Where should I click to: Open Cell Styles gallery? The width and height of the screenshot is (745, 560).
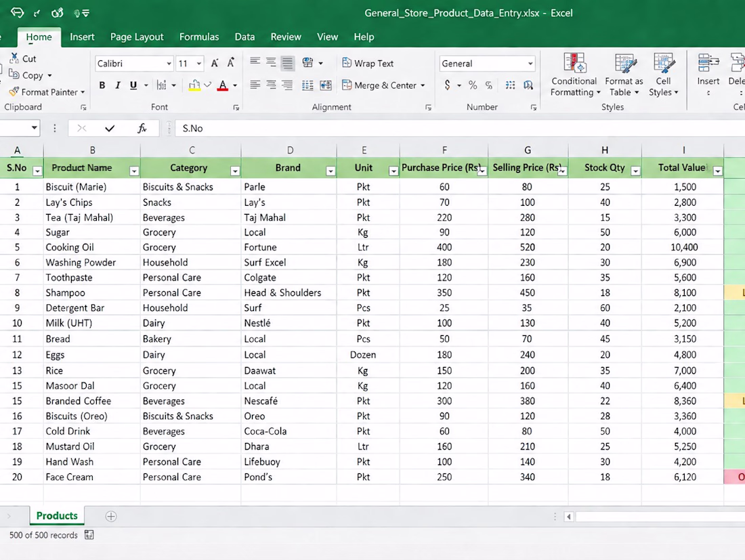coord(663,74)
